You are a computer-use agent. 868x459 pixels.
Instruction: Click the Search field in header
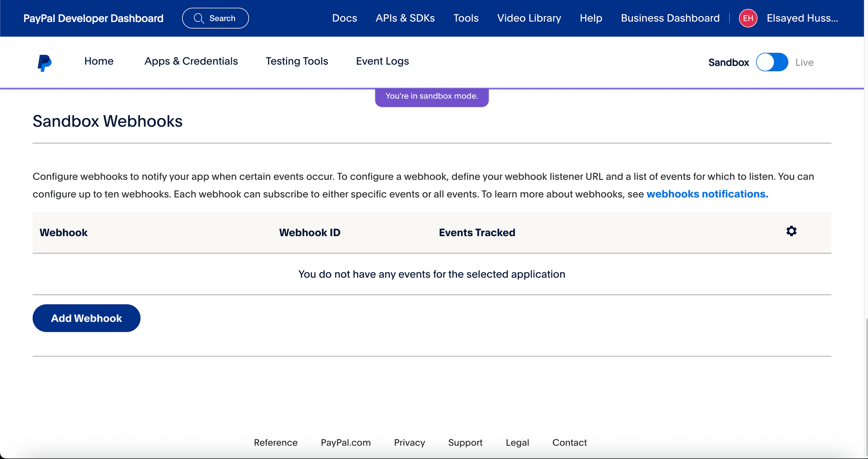tap(222, 18)
